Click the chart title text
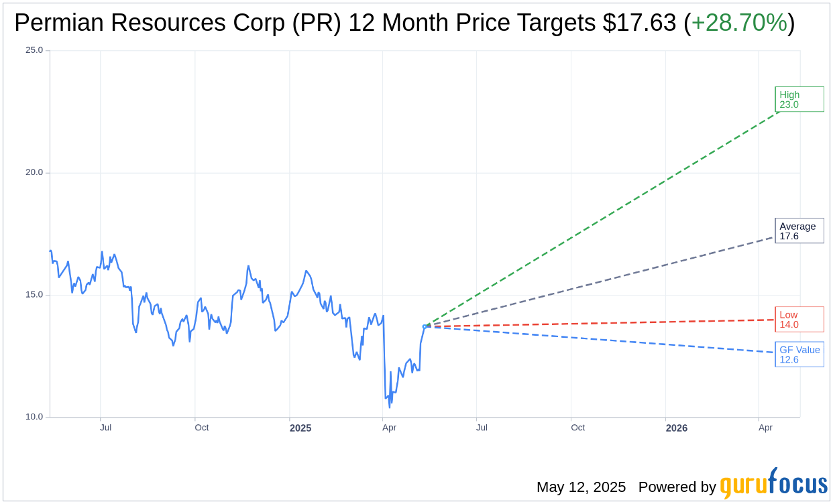This screenshot has height=504, width=833. (404, 23)
